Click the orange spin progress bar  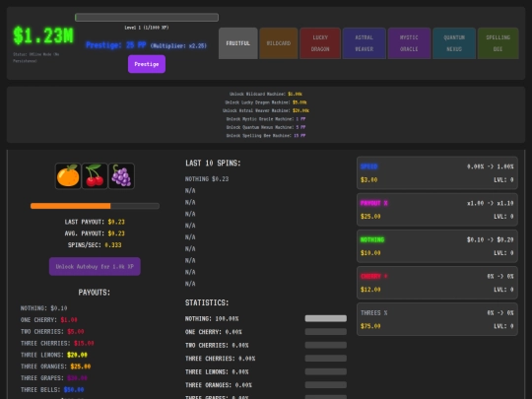pyautogui.click(x=95, y=206)
